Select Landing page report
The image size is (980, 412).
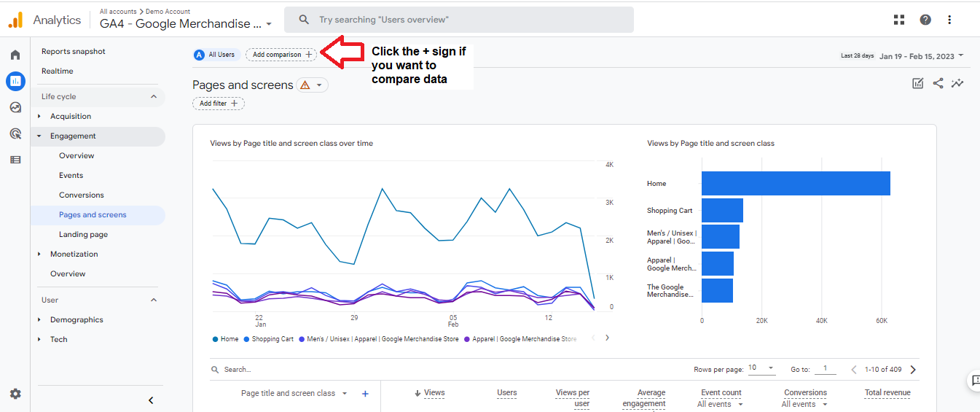click(x=83, y=234)
